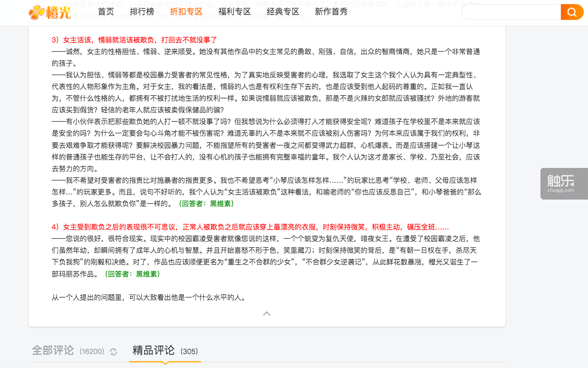Focus the search input field
This screenshot has width=588, height=368.
(x=511, y=12)
